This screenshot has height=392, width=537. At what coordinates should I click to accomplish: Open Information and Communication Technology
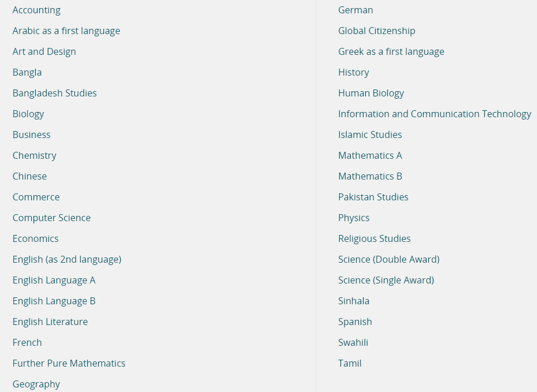tap(435, 114)
